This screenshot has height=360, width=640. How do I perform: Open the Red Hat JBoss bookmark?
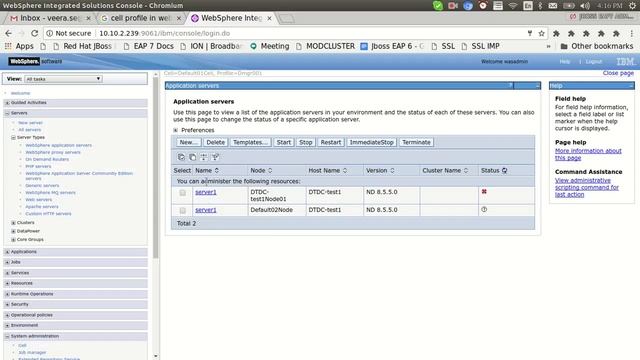pos(82,46)
